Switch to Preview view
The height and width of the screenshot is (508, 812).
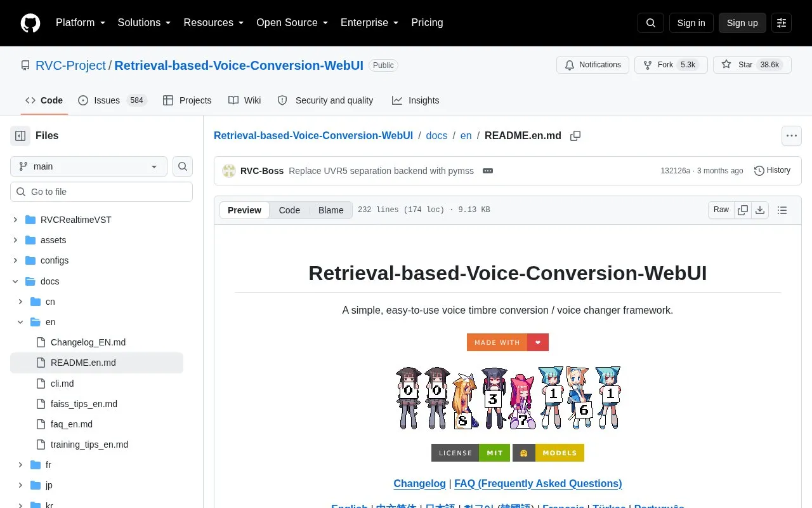click(x=244, y=210)
